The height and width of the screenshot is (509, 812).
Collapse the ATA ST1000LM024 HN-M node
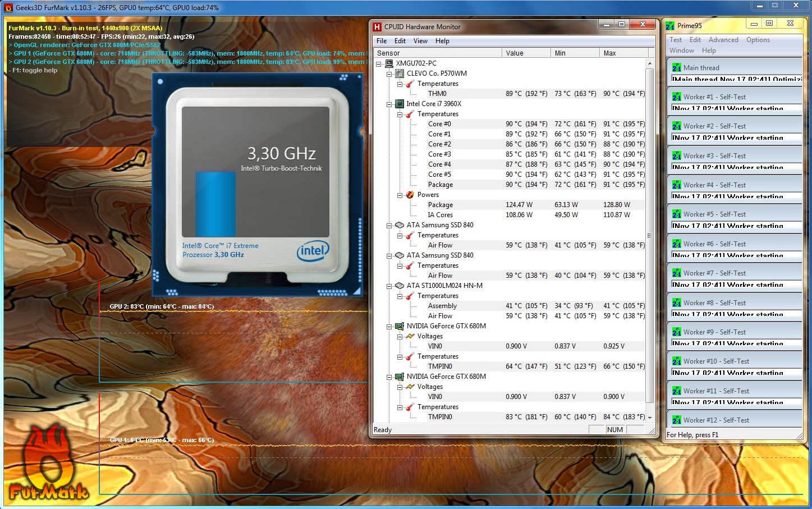click(389, 286)
